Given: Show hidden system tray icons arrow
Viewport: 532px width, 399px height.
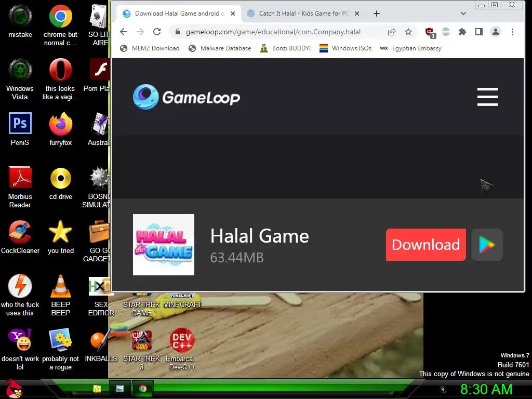Looking at the screenshot, I should click(x=443, y=390).
